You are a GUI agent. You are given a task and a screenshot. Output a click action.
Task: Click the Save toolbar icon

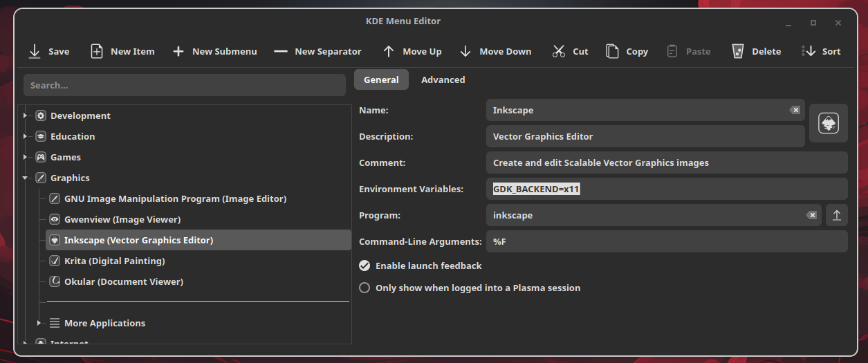pos(35,51)
